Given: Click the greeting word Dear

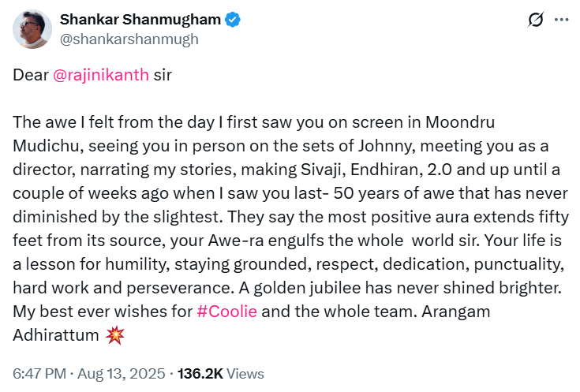Looking at the screenshot, I should (x=30, y=76).
